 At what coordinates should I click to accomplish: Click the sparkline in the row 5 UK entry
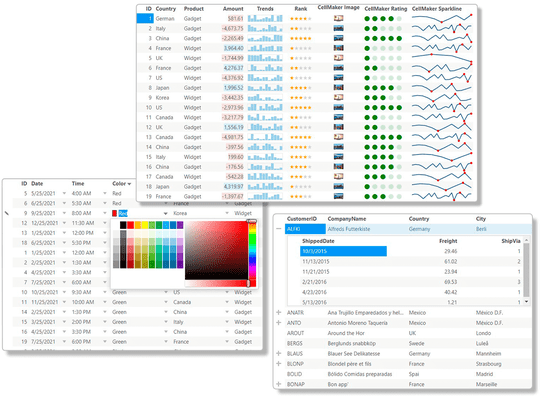coord(442,58)
